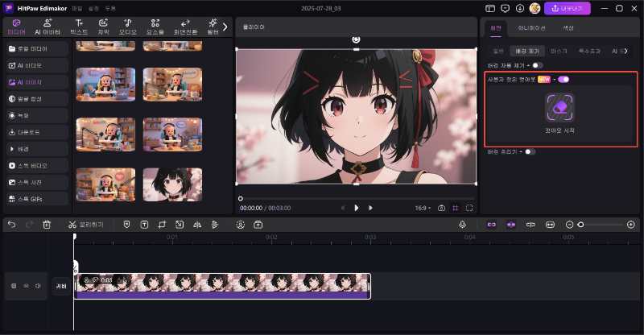The height and width of the screenshot is (335, 644).
Task: Show more sub-tabs with right chevron
Action: coord(625,51)
